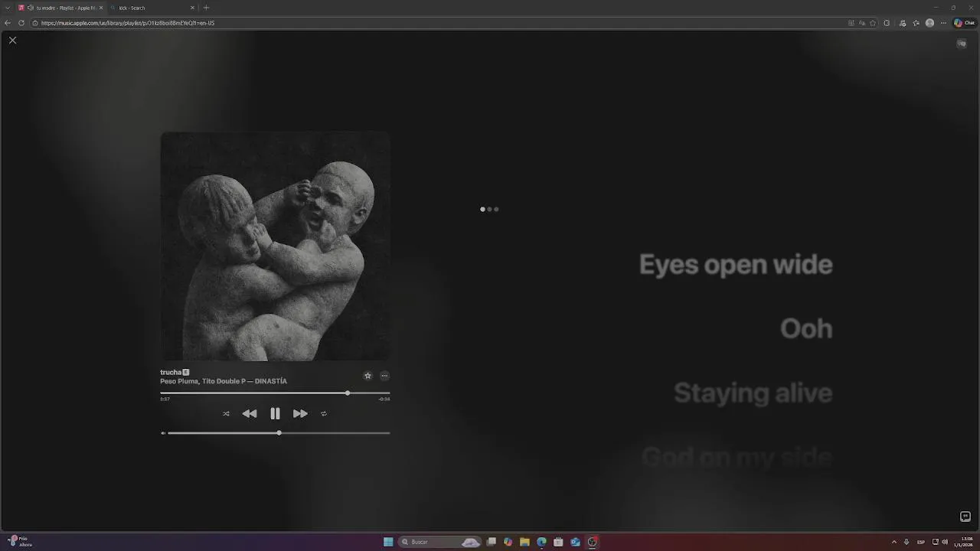980x551 pixels.
Task: Show hidden system tray icons
Action: click(x=893, y=542)
